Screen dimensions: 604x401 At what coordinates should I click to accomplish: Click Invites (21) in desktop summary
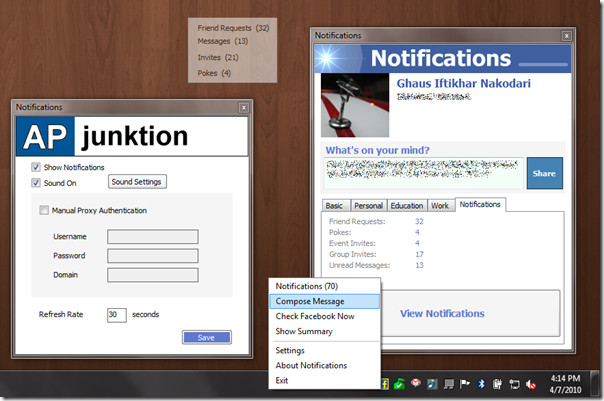(x=218, y=57)
